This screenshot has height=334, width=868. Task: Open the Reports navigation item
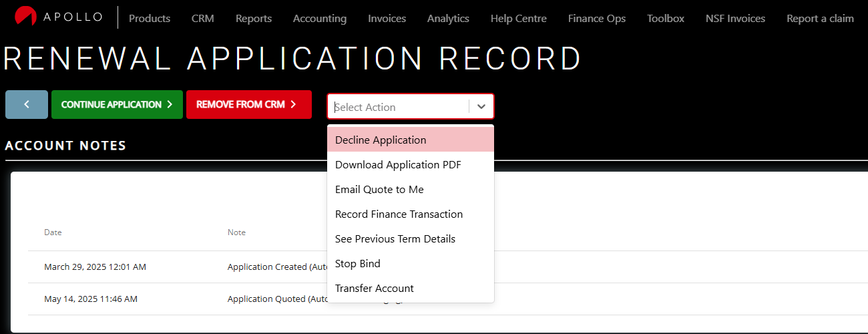[254, 19]
